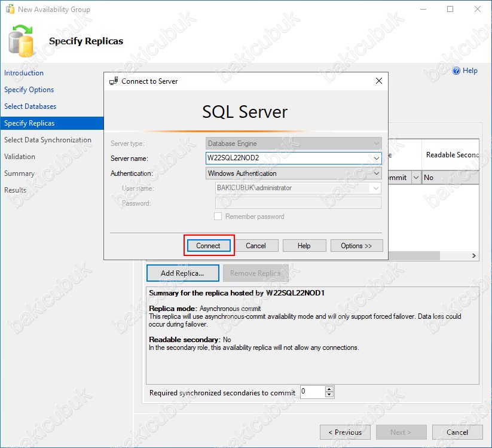Cancel the Connect to Server dialog
Screen dimensions: 492x448
tap(256, 245)
